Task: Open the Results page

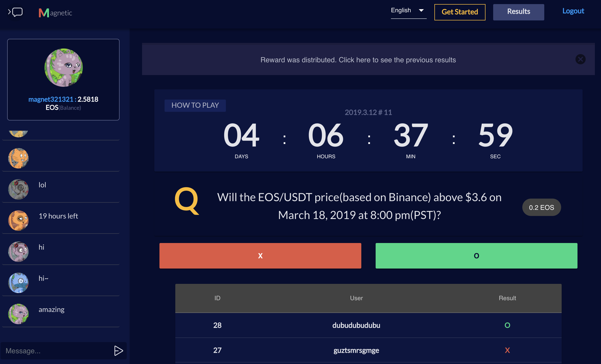Action: tap(518, 12)
